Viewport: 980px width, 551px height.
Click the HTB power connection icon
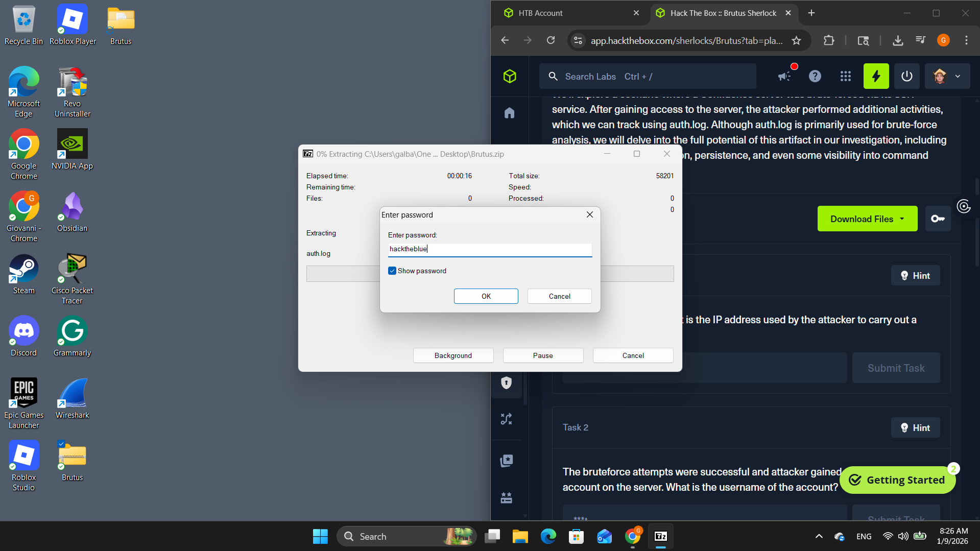tap(907, 77)
